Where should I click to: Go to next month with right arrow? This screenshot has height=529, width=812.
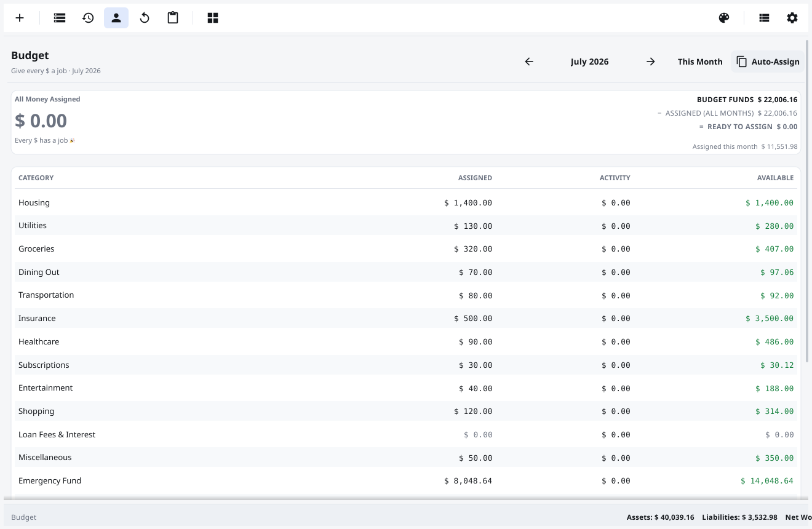pyautogui.click(x=651, y=62)
